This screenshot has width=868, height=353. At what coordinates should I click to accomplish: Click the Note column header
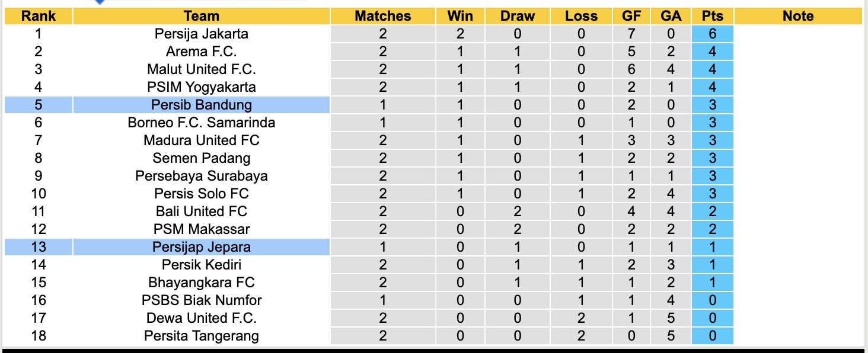[798, 16]
